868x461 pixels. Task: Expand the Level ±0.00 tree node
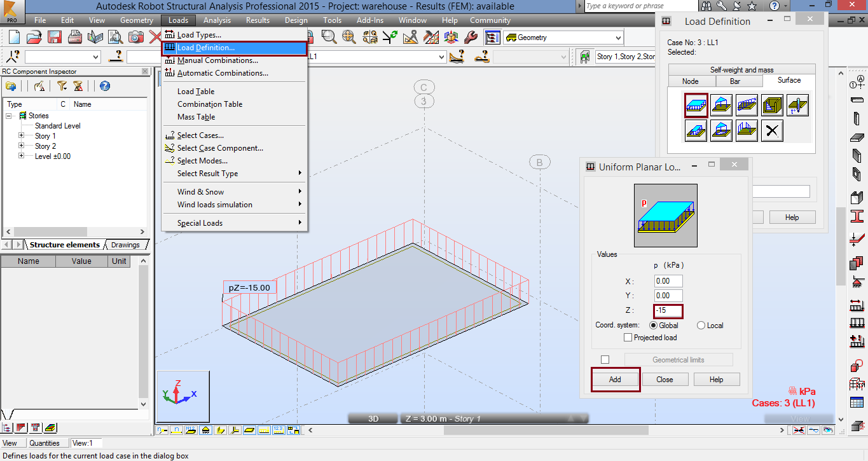point(20,156)
